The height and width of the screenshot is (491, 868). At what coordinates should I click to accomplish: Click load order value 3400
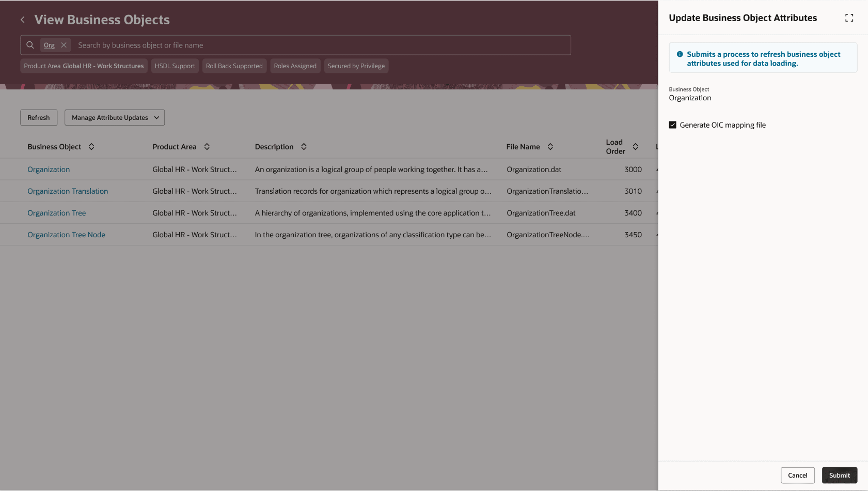coord(633,213)
